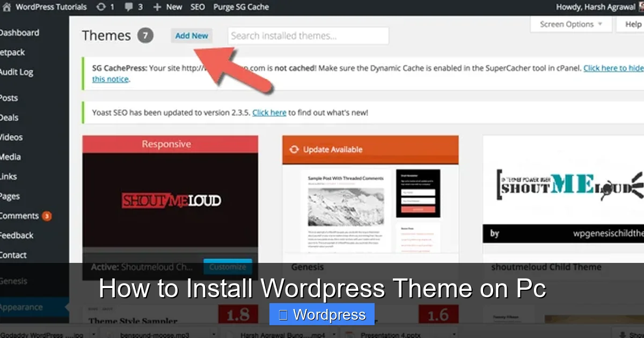Viewport: 644px width, 338px height.
Task: Open the comments bubble icon in the admin bar
Action: [128, 8]
